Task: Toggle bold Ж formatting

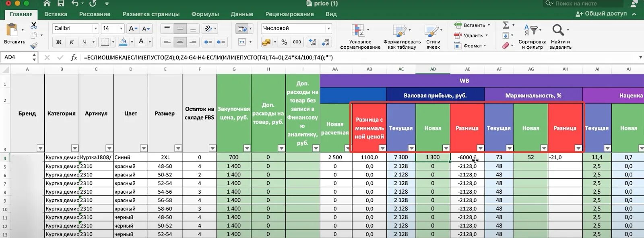Action: (59, 42)
